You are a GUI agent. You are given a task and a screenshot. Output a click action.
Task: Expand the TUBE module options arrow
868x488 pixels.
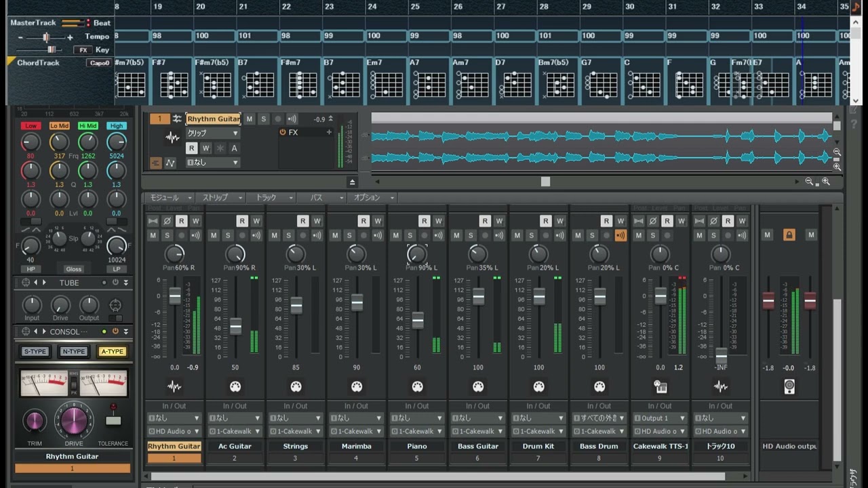click(x=125, y=283)
